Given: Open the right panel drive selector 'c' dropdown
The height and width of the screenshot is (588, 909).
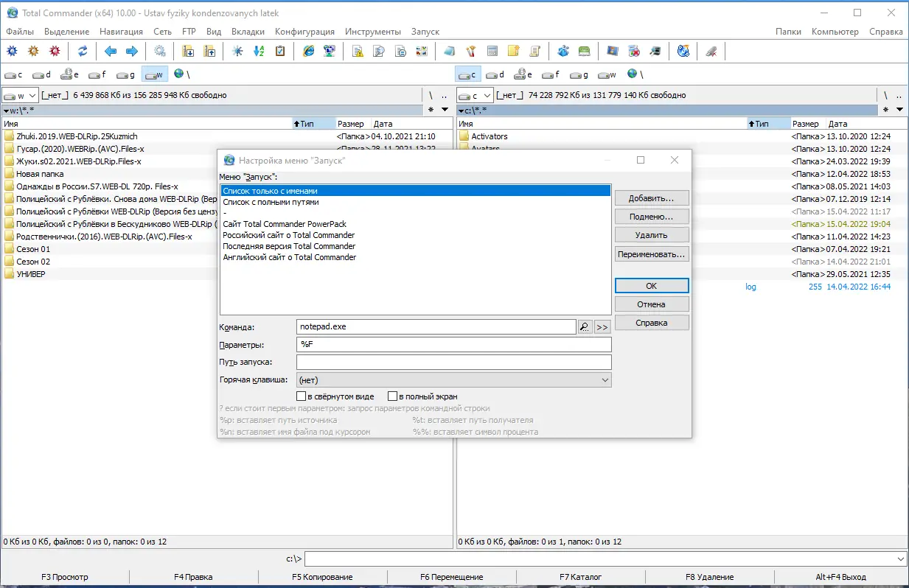Looking at the screenshot, I should click(x=476, y=95).
